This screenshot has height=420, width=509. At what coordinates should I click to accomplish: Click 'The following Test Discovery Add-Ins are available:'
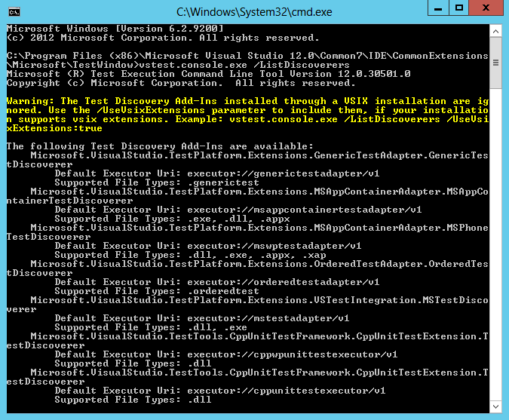(160, 146)
